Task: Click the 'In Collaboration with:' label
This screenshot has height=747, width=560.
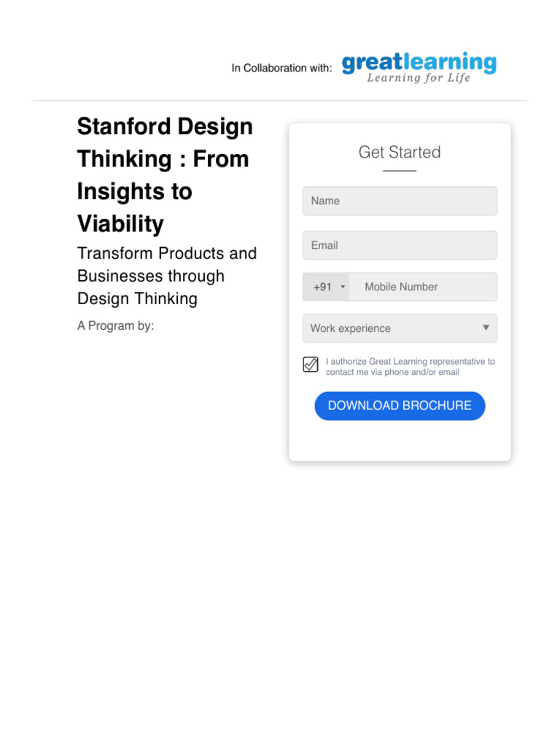Action: click(281, 68)
